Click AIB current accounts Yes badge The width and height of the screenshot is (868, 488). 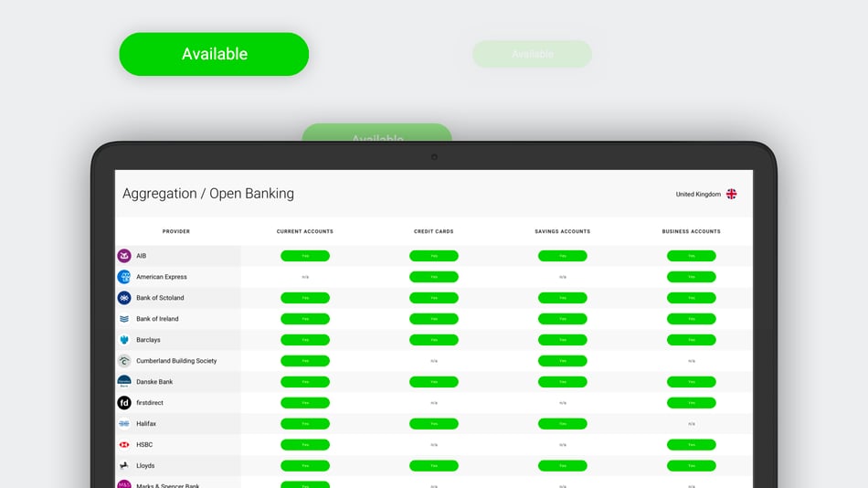(305, 256)
